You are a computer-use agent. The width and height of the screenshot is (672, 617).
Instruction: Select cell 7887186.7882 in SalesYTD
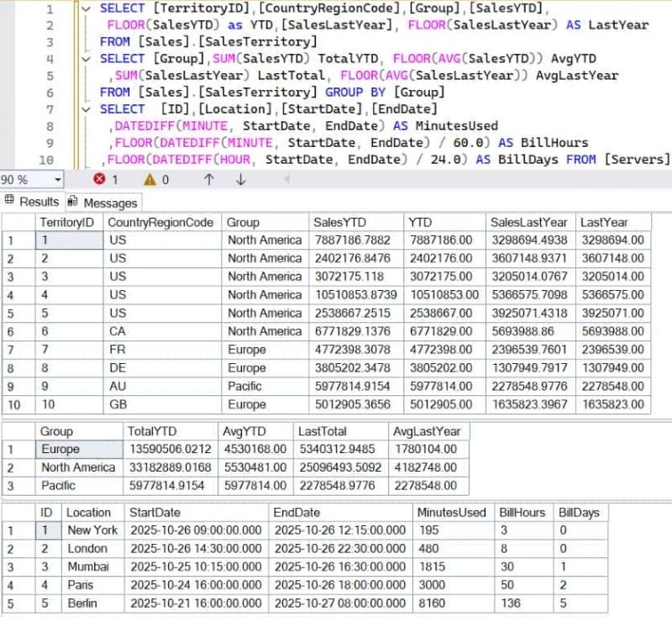tap(355, 240)
